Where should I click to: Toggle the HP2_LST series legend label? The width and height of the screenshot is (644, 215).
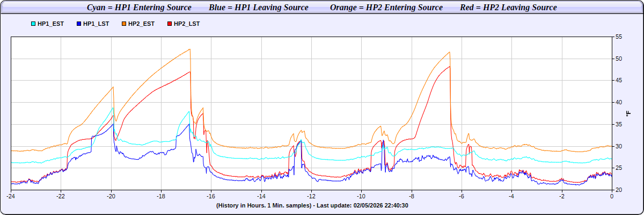tap(187, 24)
